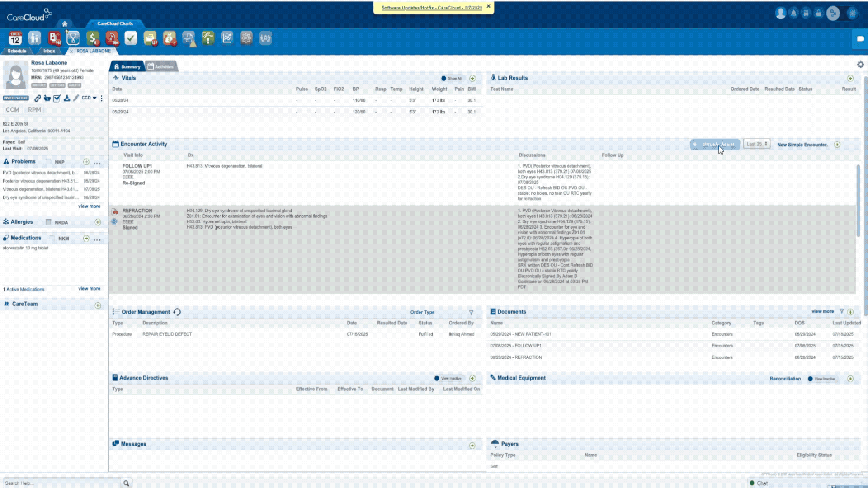Click the Invite Patient button

16,98
